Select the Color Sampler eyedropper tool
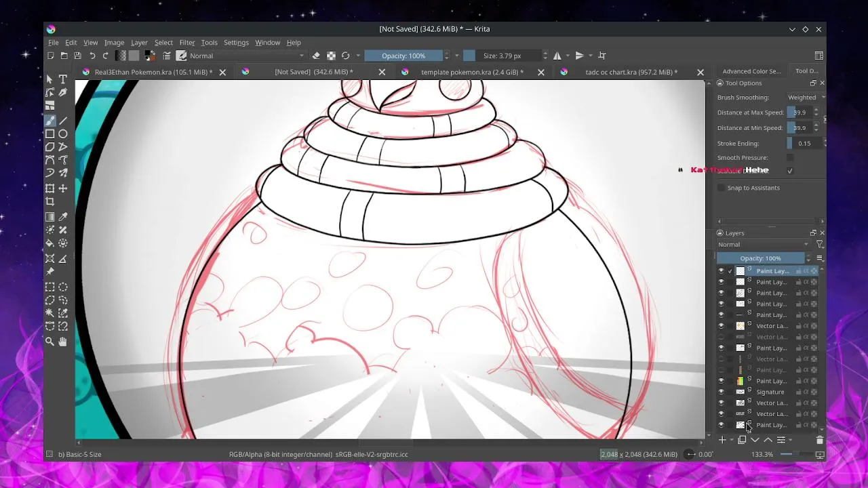The image size is (868, 488). (x=63, y=217)
